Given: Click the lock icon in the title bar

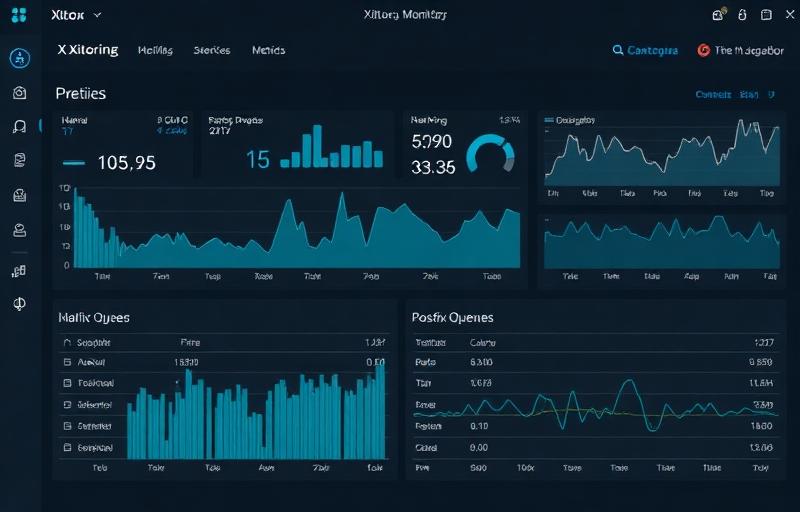Looking at the screenshot, I should [x=742, y=15].
